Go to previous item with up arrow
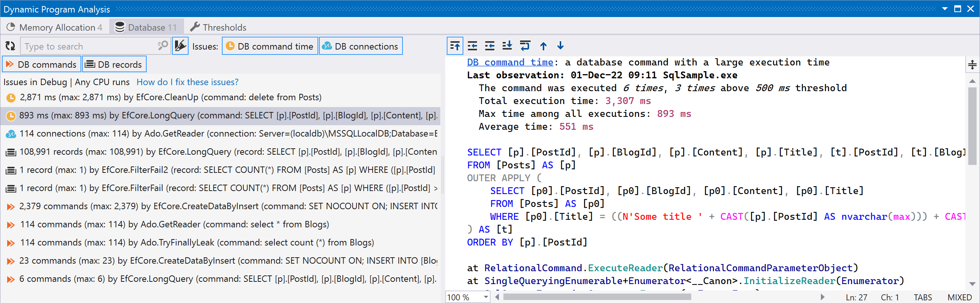 point(543,46)
